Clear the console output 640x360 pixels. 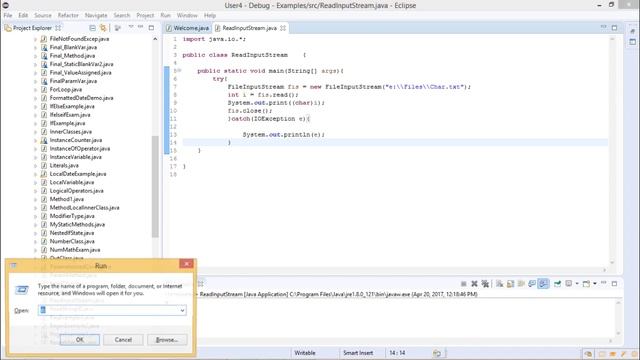pyautogui.click(x=500, y=284)
